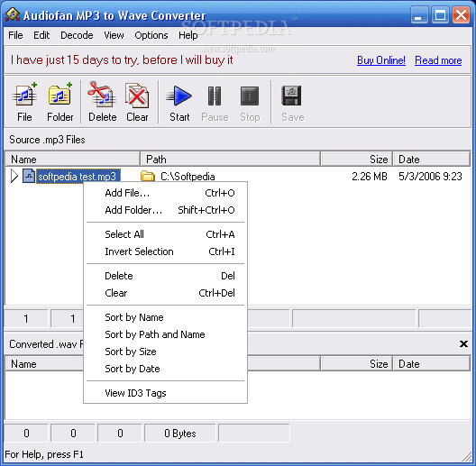
Task: Choose Clear in context menu
Action: pos(166,293)
